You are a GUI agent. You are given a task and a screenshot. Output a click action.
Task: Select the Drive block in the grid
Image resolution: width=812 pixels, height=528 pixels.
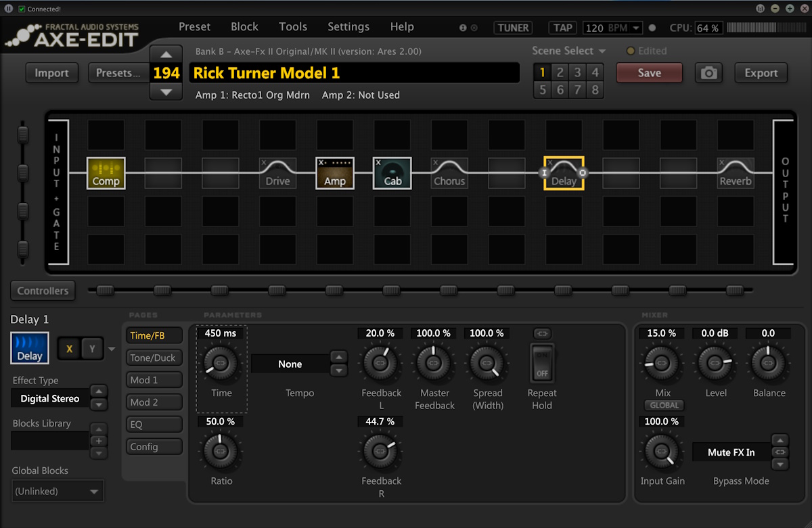(277, 173)
